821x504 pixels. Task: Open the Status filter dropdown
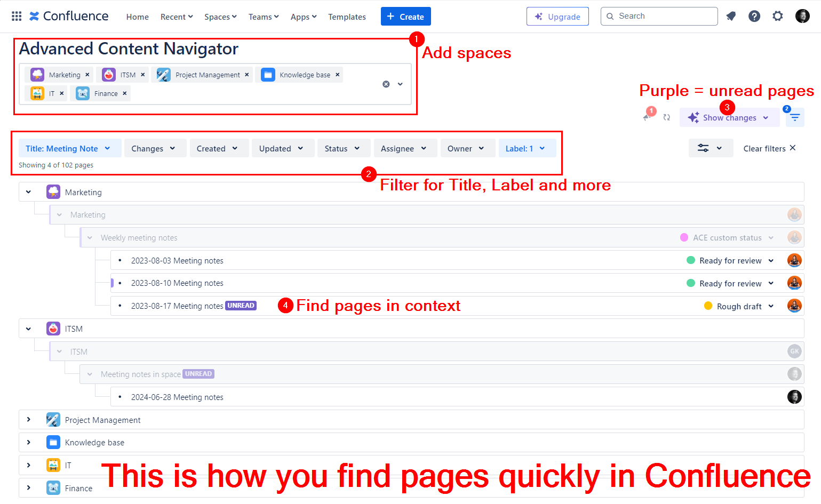(344, 148)
